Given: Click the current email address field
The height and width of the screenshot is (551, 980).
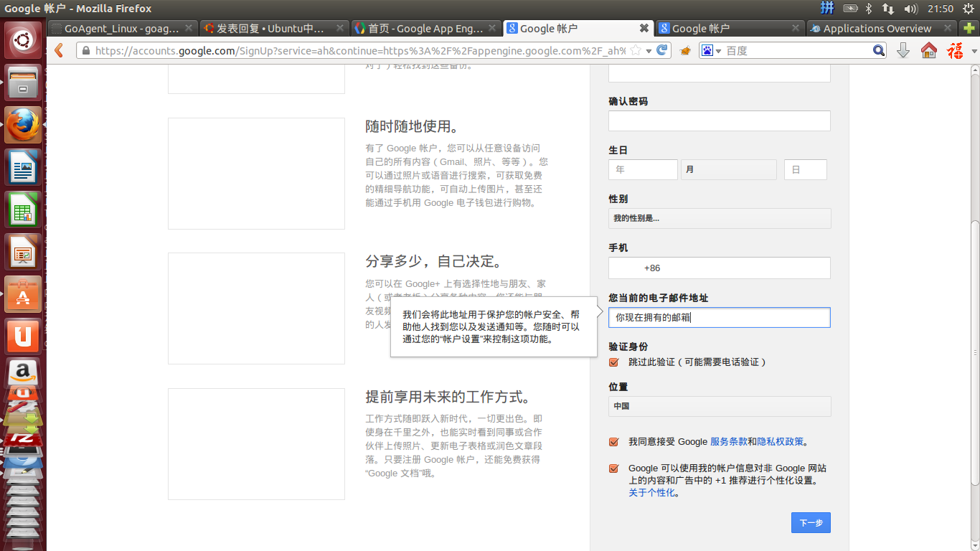Looking at the screenshot, I should 720,317.
